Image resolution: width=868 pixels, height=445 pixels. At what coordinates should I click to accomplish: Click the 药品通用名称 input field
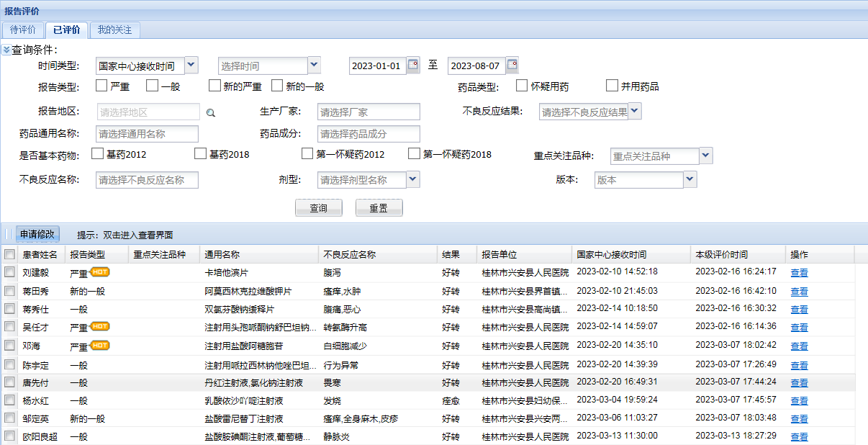(147, 134)
